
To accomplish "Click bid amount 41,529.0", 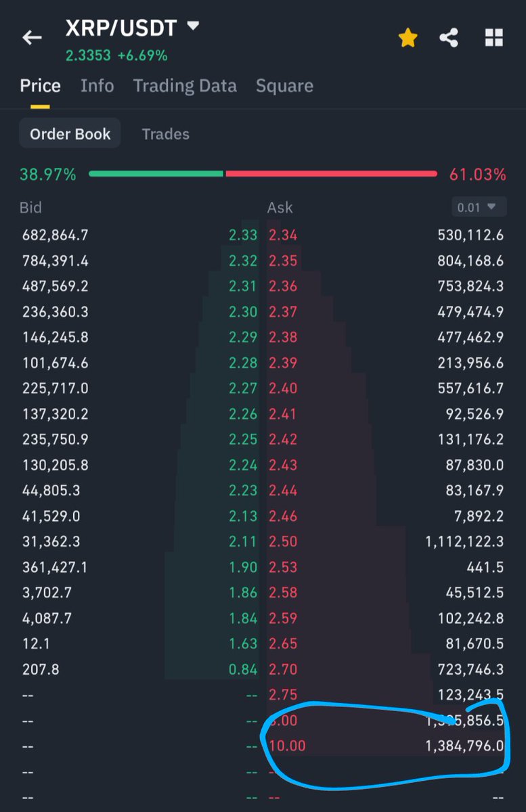I will 51,516.
